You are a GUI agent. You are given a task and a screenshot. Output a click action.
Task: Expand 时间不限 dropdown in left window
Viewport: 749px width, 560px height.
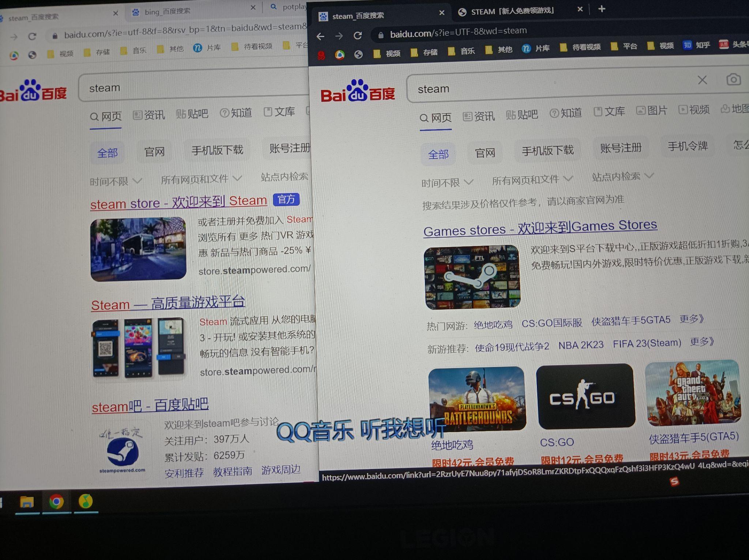pos(116,181)
